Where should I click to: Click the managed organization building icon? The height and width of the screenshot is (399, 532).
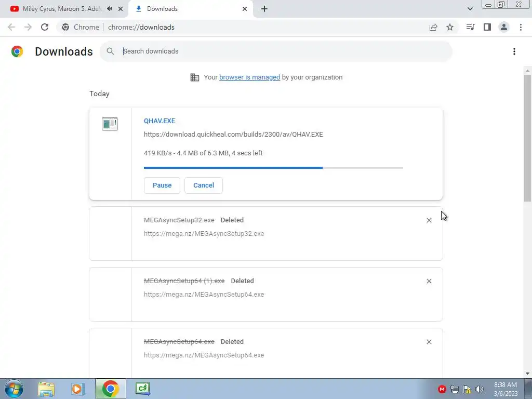click(195, 77)
